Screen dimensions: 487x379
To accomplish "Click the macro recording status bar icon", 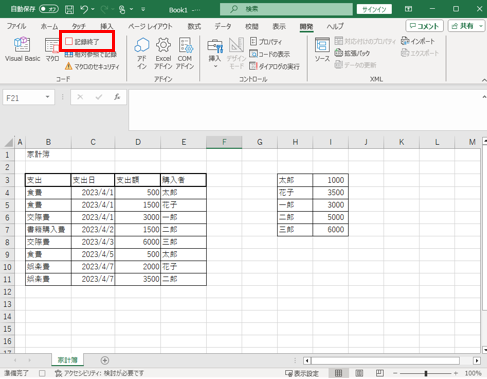I will click(42, 373).
